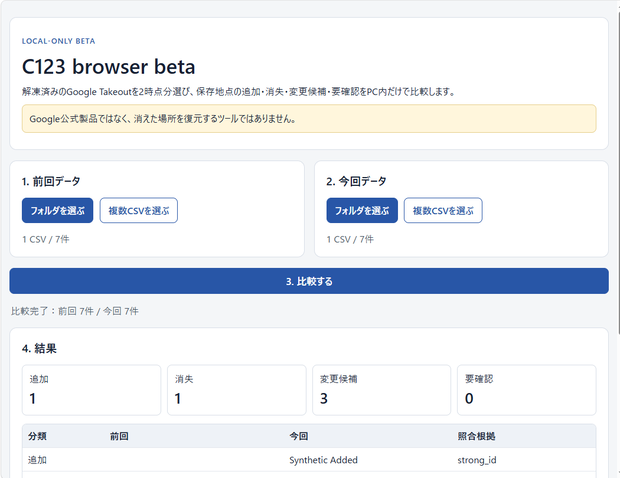The image size is (620, 478).
Task: Select the strong_id table cell
Action: point(477,460)
